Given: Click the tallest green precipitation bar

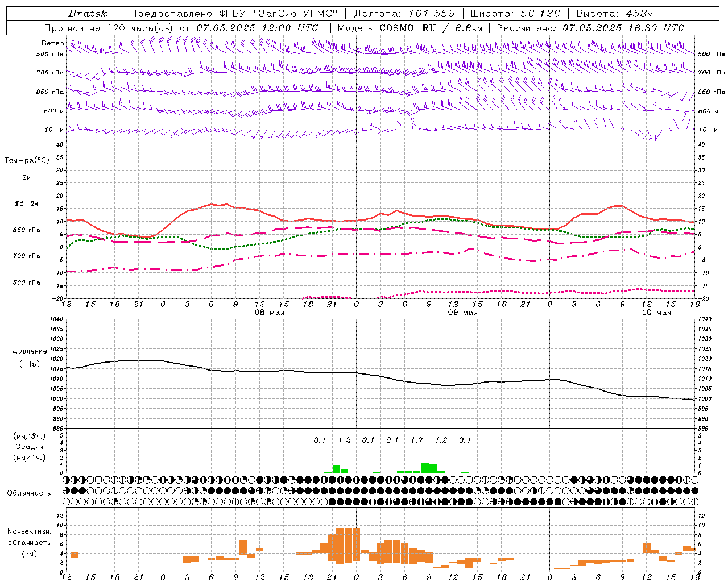Looking at the screenshot, I should click(x=425, y=468).
